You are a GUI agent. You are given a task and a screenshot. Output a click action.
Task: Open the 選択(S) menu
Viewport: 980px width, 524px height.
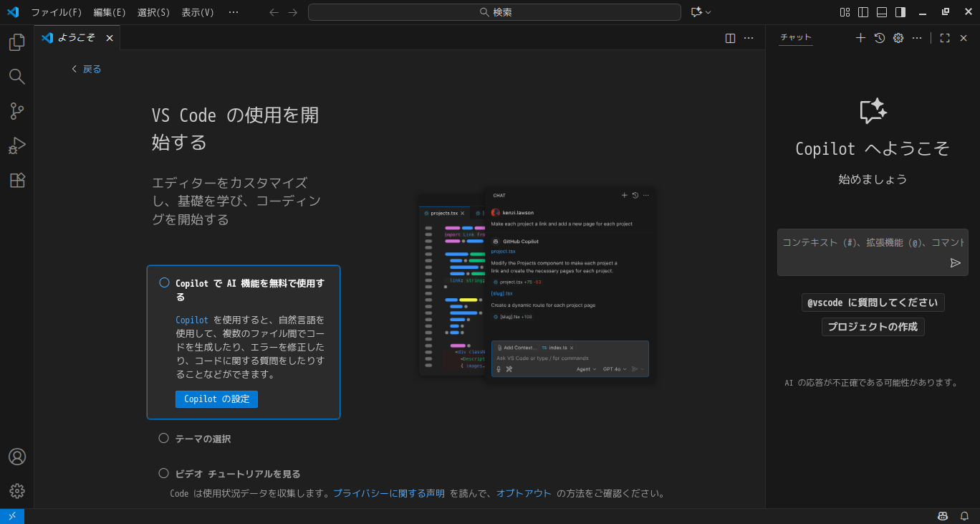point(154,12)
